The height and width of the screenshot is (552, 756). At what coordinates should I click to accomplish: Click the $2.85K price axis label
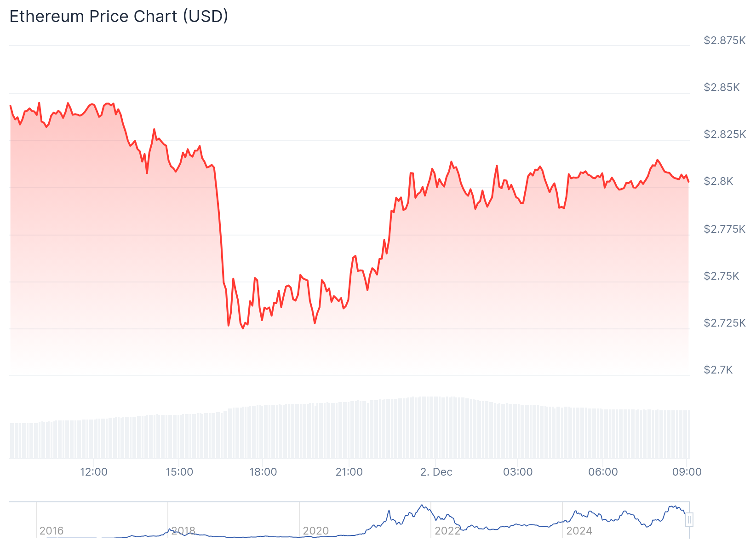click(x=722, y=87)
